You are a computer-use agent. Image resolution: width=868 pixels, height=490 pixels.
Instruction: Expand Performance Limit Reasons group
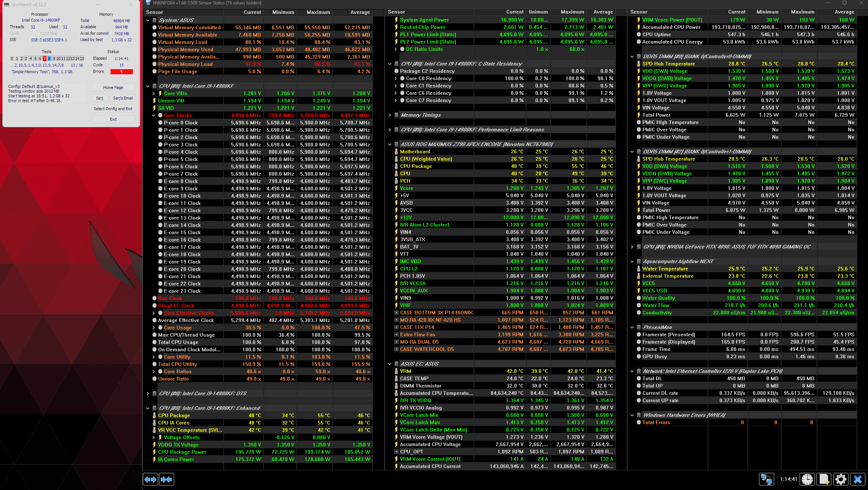[x=390, y=130]
